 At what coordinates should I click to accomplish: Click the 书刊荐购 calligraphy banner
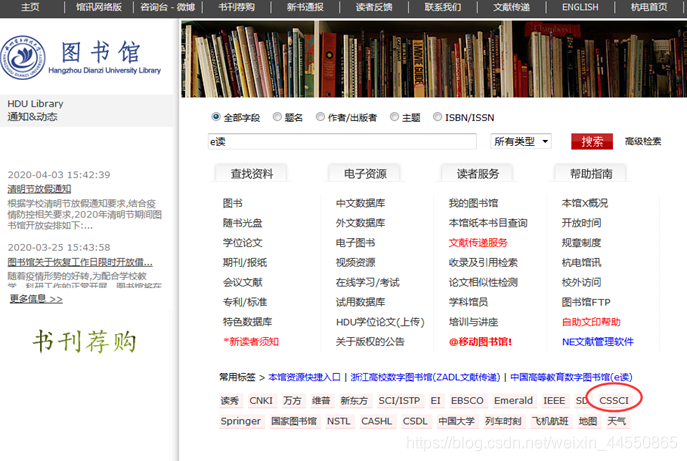tap(85, 341)
